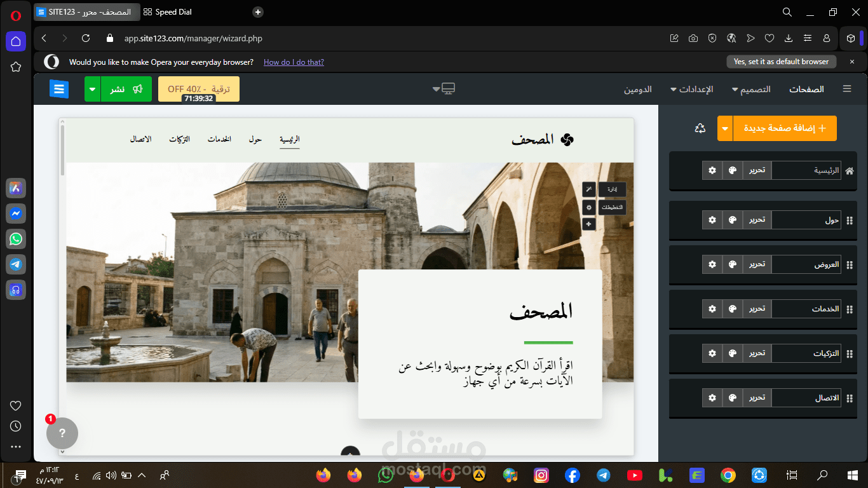Open settings gear for العروض page
Screen dimensions: 868x488
pyautogui.click(x=712, y=264)
